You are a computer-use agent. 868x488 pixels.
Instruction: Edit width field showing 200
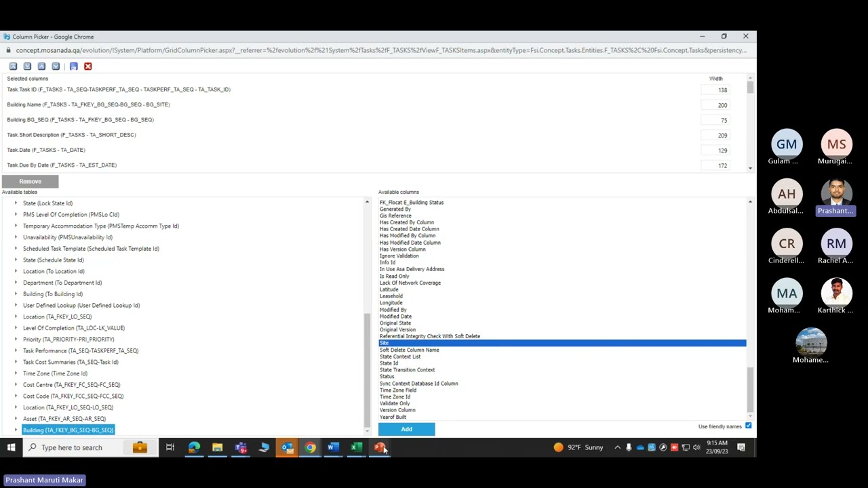pyautogui.click(x=716, y=105)
